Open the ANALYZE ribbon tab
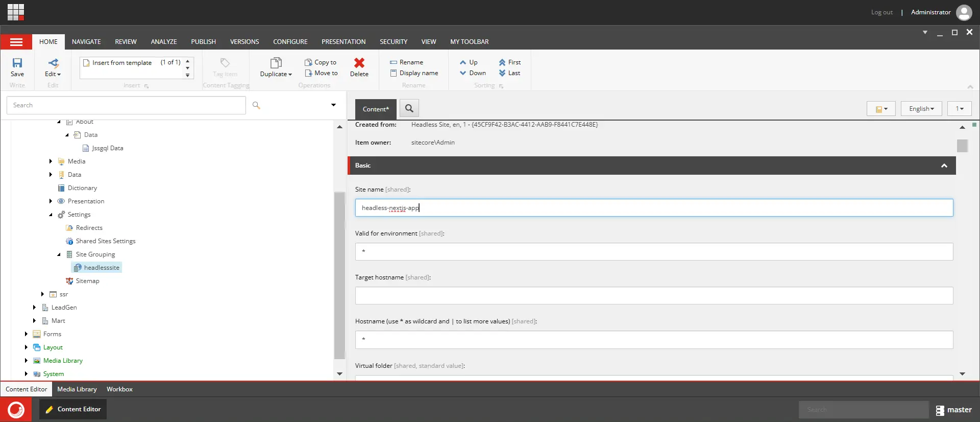 (164, 42)
